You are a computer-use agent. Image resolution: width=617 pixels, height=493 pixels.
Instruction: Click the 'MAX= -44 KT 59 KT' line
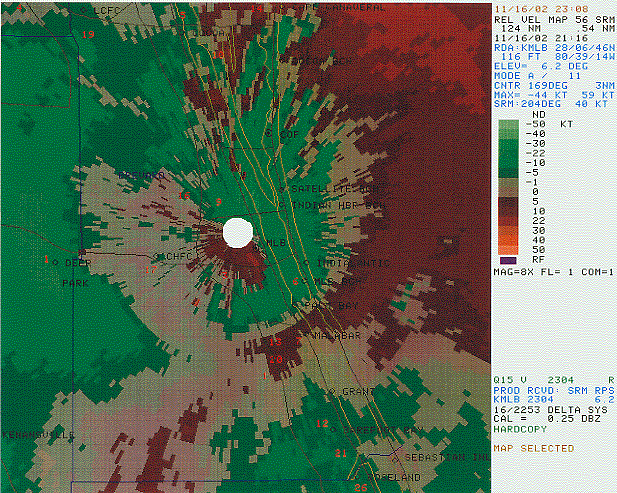[554, 95]
